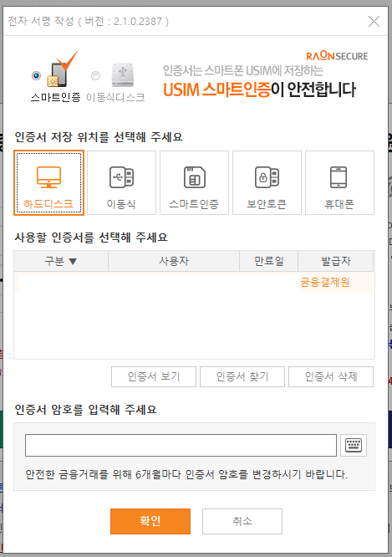Focus the certificate password input field
The width and height of the screenshot is (392, 557).
181,445
